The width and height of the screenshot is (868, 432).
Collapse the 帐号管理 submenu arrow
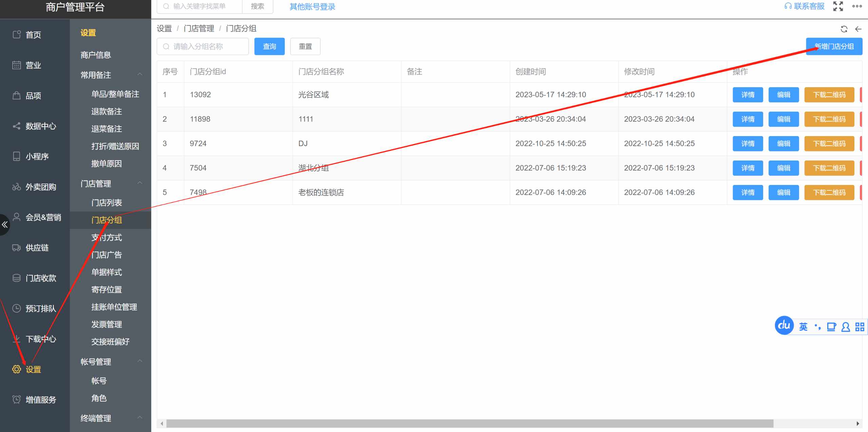(140, 361)
